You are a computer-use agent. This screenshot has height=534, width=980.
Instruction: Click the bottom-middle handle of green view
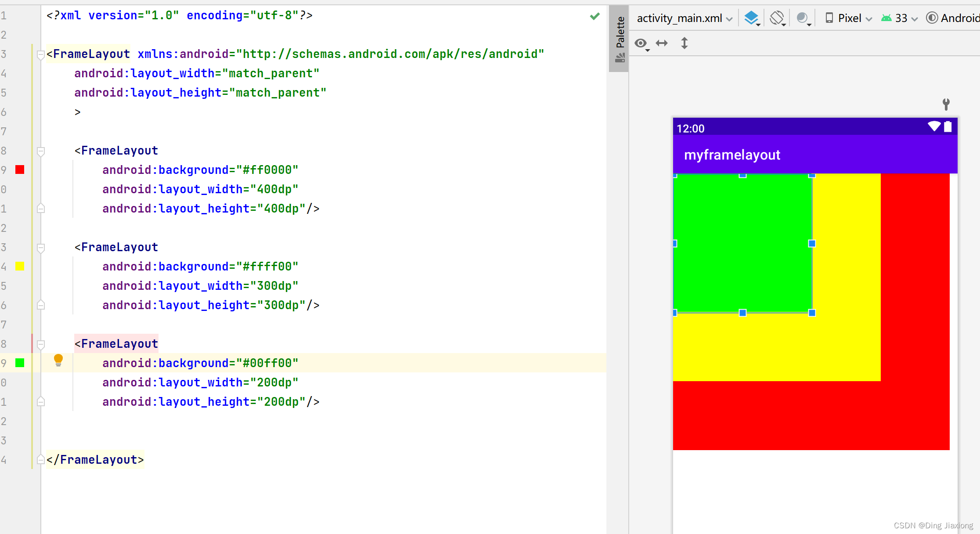742,313
